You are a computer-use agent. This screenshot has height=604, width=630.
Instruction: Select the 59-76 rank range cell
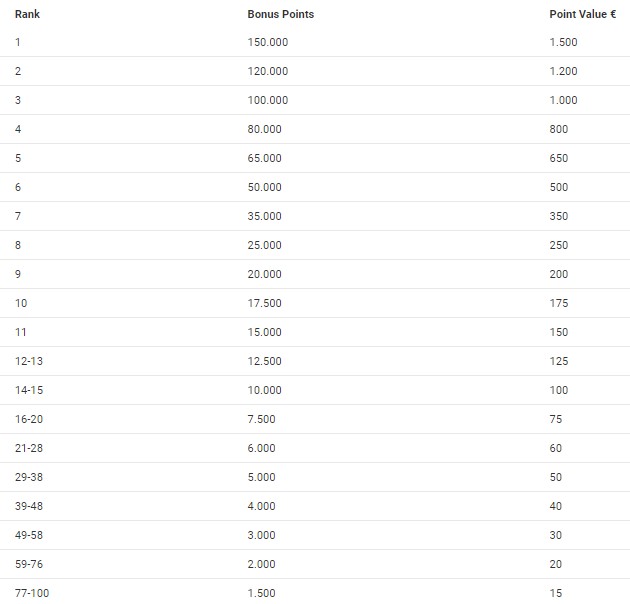[29, 564]
